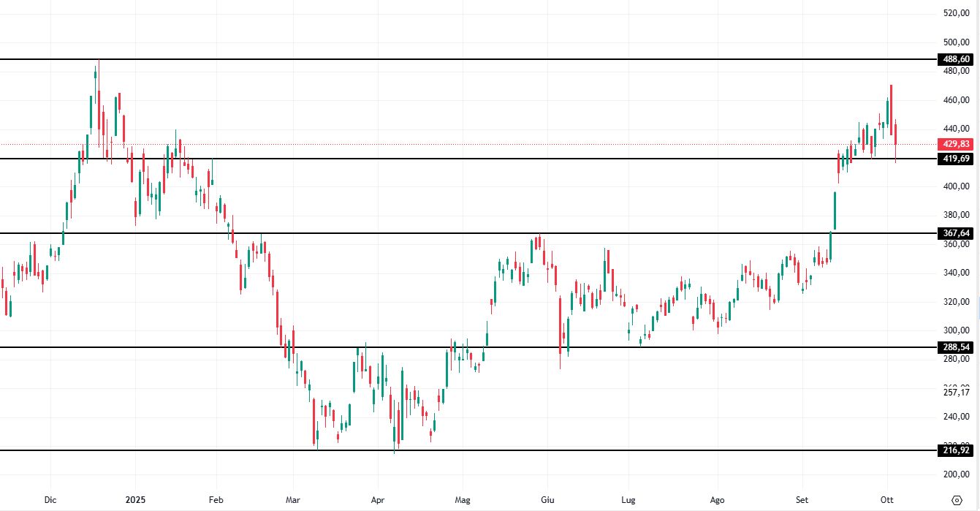Click the 520,00 price scale value
Screen dimensions: 980x511
pos(956,13)
